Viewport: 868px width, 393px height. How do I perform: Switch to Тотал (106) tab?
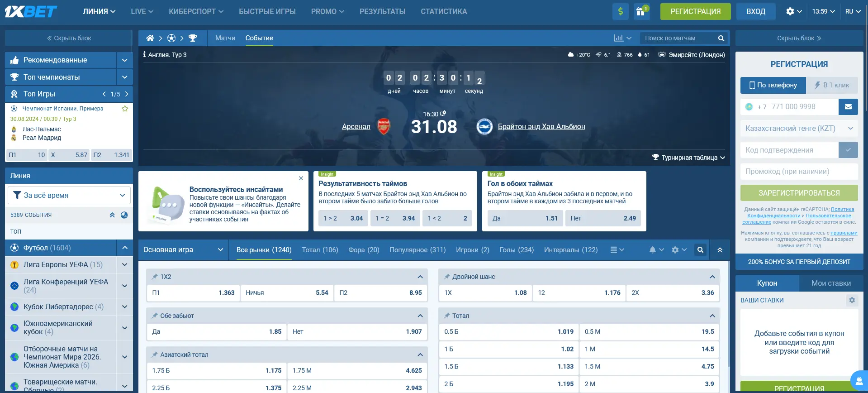click(320, 250)
